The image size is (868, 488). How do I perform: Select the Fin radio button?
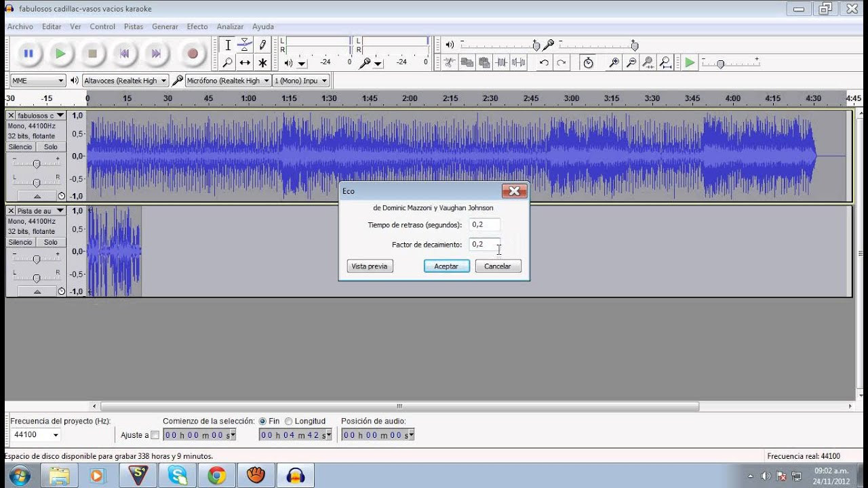pyautogui.click(x=262, y=421)
